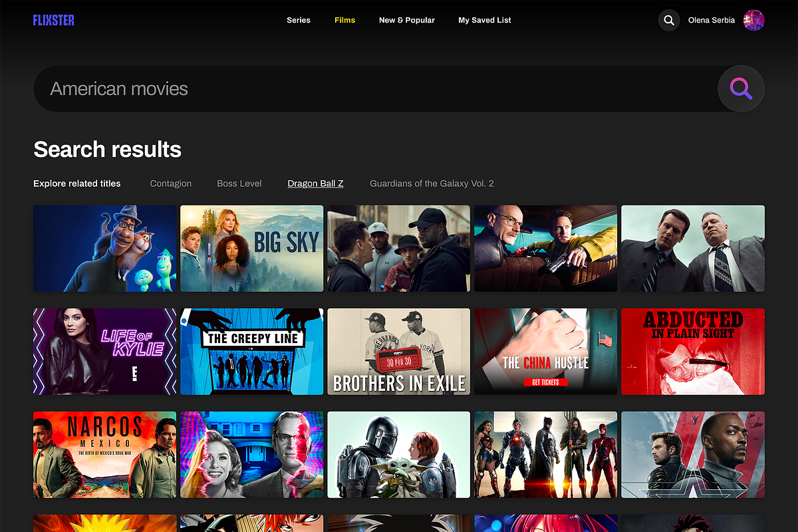Open the Mandalorian with Baby Yoda thumbnail
Screen dimensions: 798x532
coord(399,454)
